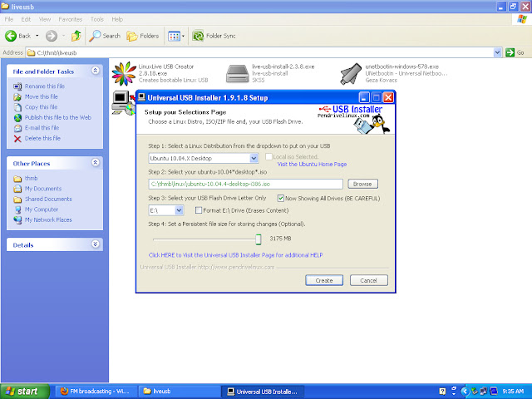Click Move this file task

coord(41,96)
